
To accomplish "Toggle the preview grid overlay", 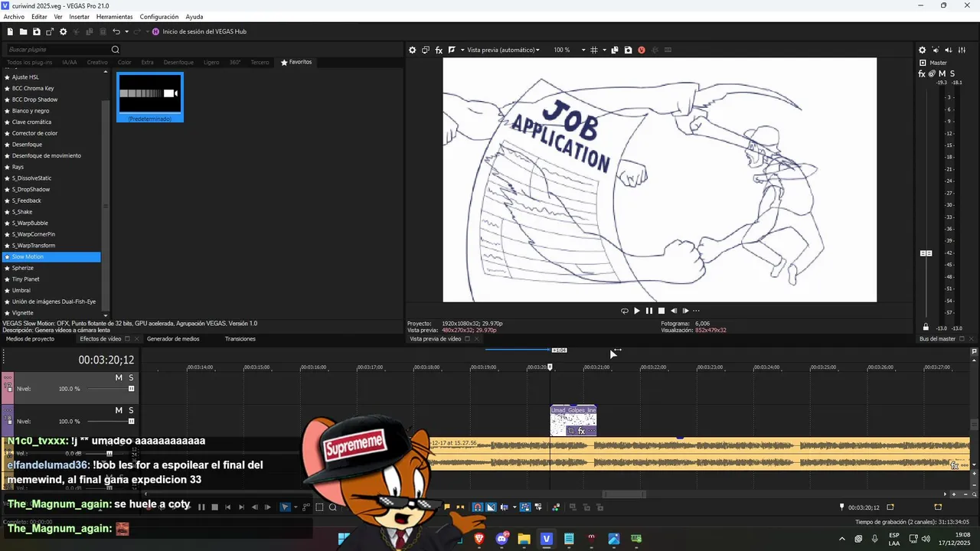I will 593,50.
